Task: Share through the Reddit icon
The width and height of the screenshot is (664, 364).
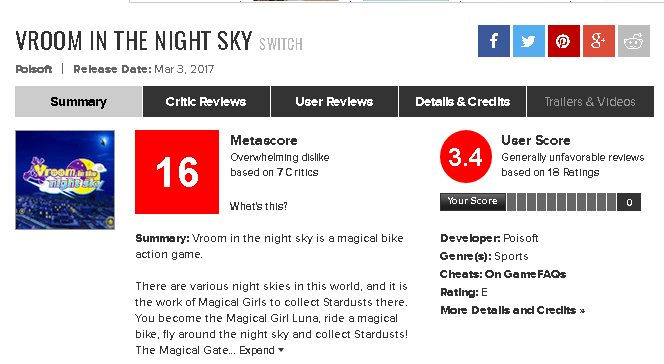Action: [x=634, y=41]
